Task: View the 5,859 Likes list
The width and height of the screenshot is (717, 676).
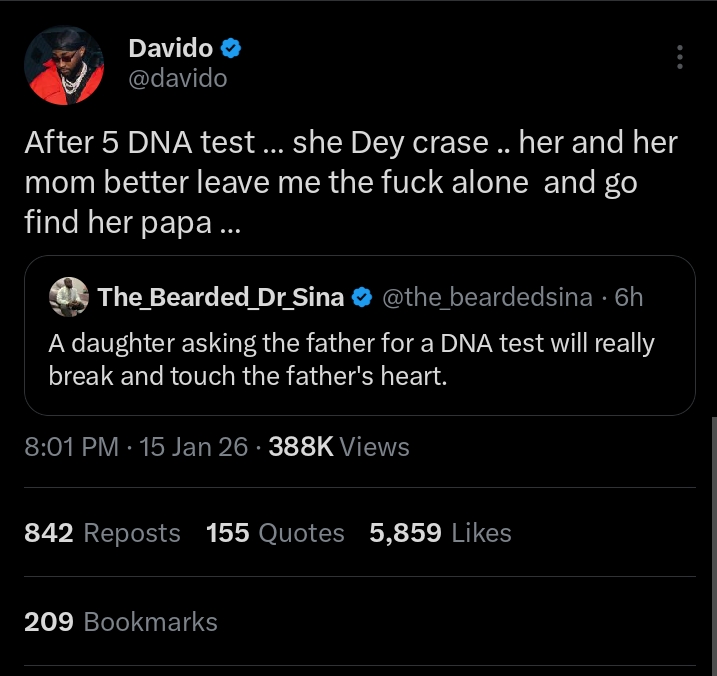Action: click(440, 533)
